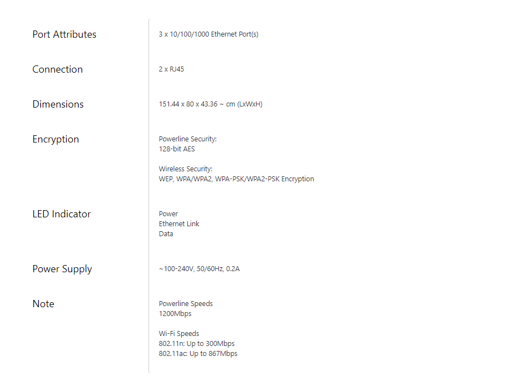Screen dimensions: 532x392
Task: Click the 802.11n: Up to 300Mbps line
Action: pyautogui.click(x=196, y=343)
